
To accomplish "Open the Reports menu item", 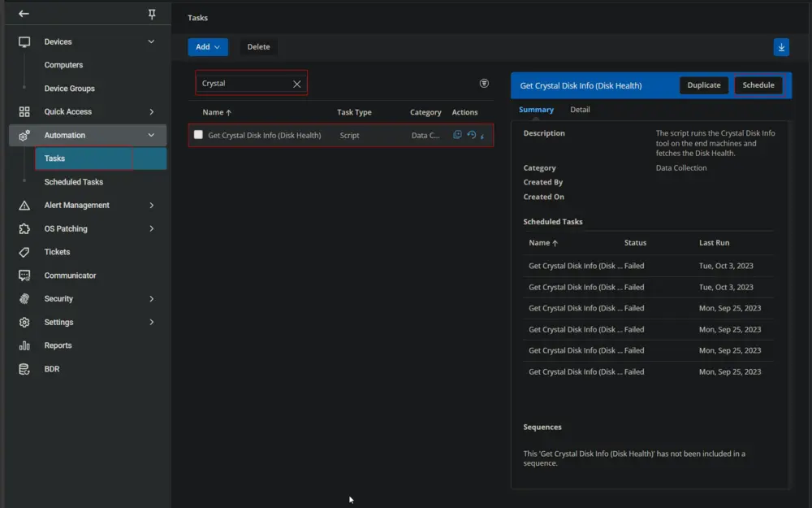I will coord(58,345).
